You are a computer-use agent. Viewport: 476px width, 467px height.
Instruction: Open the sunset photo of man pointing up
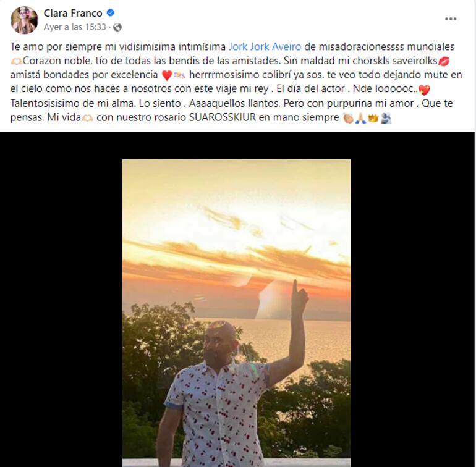pyautogui.click(x=237, y=313)
